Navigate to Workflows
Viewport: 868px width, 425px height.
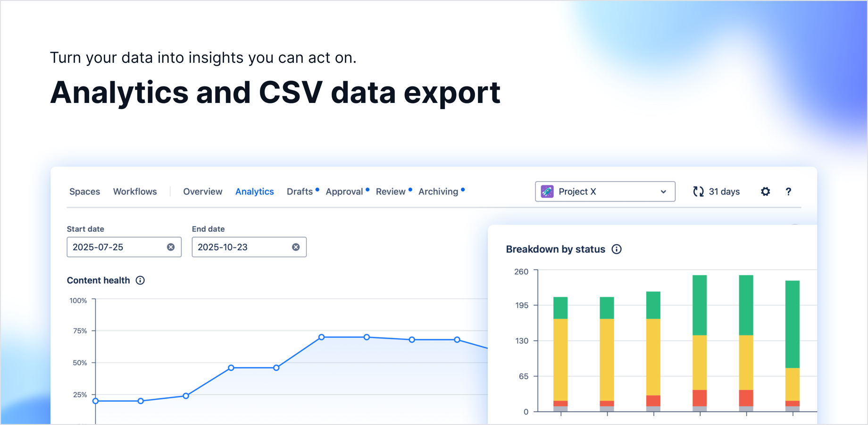click(x=135, y=191)
